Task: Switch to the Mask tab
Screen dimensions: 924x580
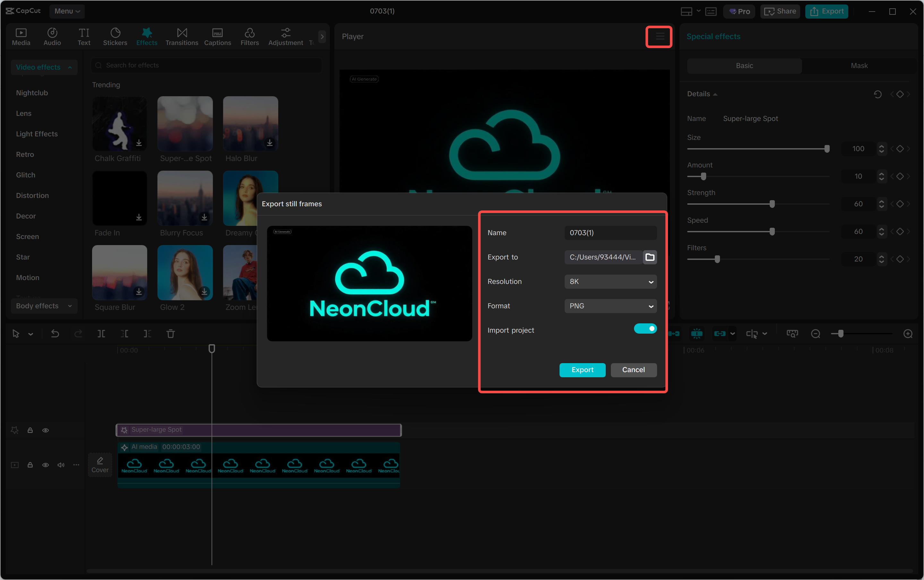Action: coord(859,65)
